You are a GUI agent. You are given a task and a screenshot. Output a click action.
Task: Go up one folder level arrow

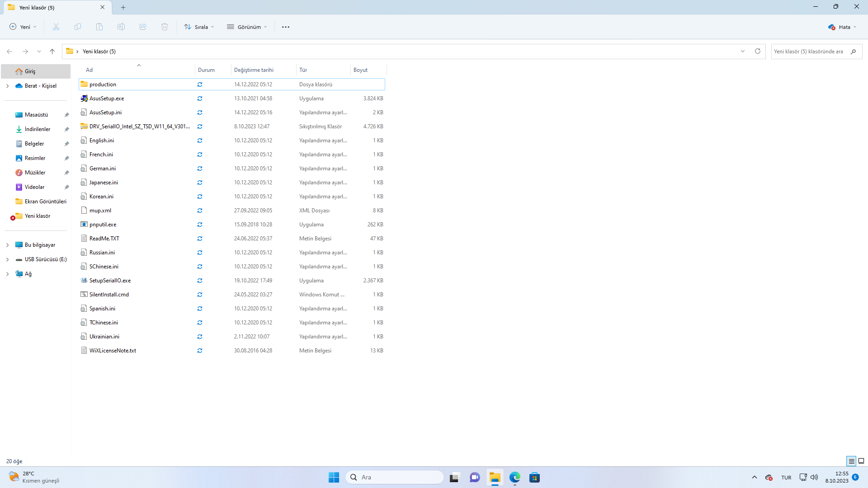52,52
